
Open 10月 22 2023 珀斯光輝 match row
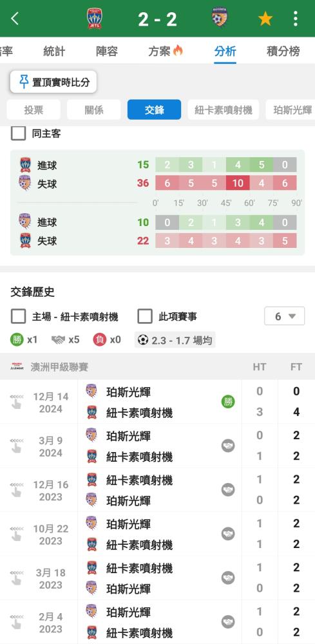click(157, 535)
